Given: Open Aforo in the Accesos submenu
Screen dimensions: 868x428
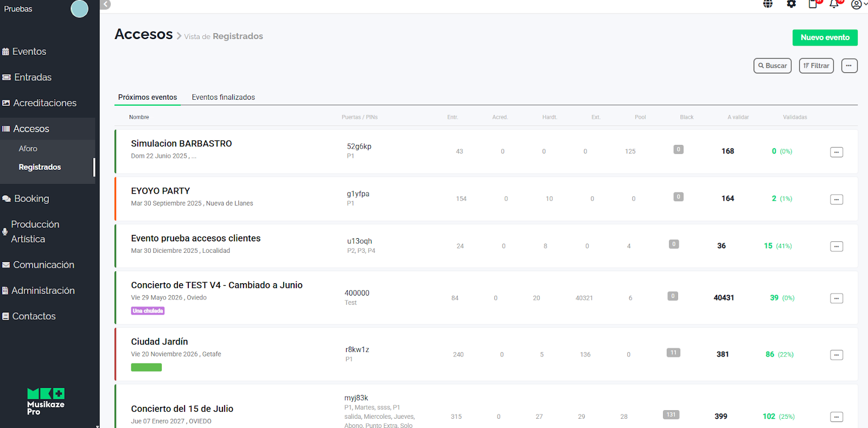Looking at the screenshot, I should tap(28, 149).
